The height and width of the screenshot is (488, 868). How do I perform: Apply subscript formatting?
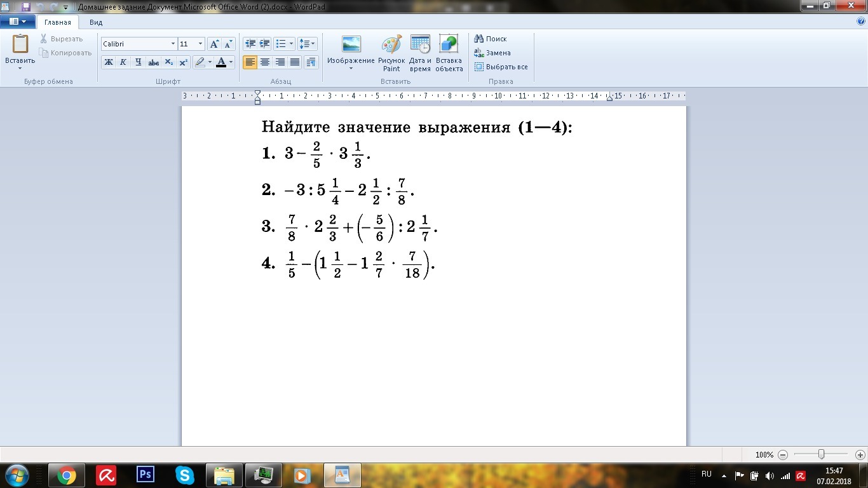click(168, 62)
